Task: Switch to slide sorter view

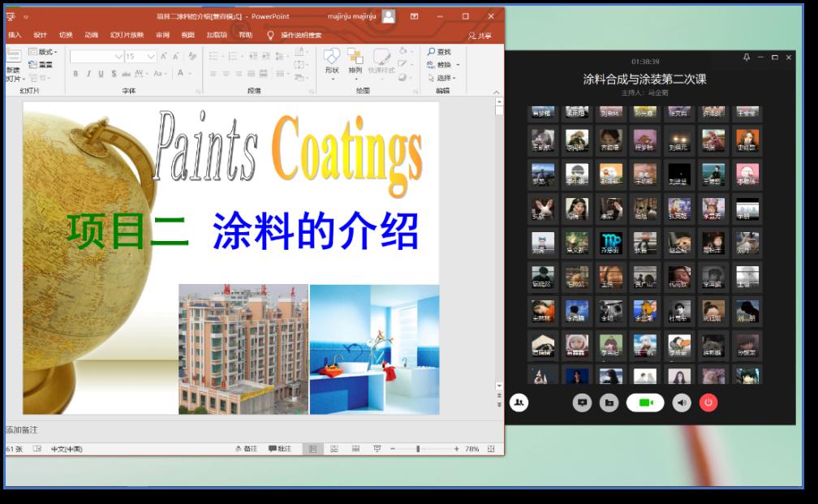Action: [334, 449]
